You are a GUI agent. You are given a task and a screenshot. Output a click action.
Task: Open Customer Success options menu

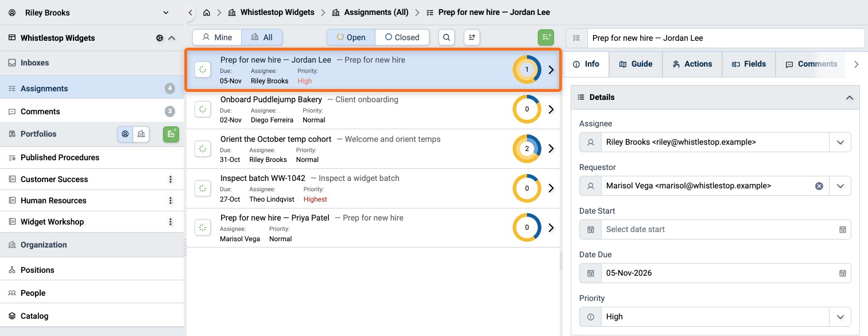click(170, 179)
